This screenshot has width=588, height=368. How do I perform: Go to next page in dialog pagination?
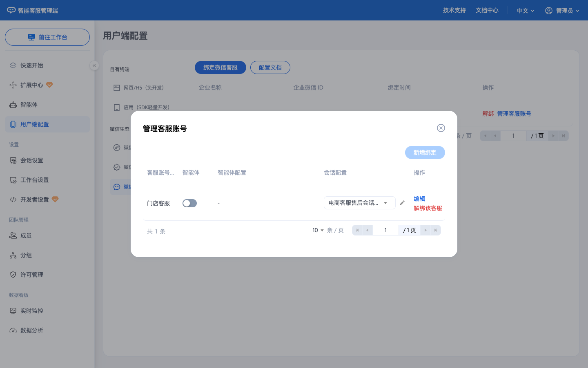425,230
